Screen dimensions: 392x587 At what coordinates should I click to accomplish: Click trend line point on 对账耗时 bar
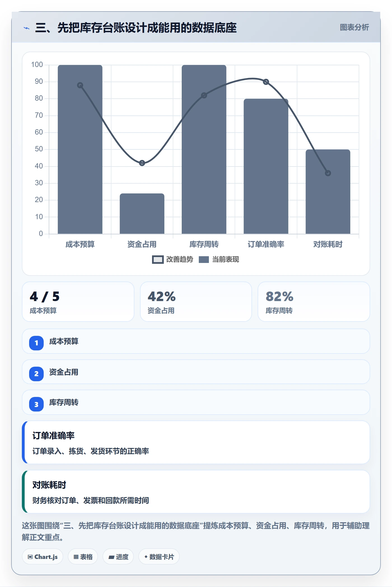point(328,173)
